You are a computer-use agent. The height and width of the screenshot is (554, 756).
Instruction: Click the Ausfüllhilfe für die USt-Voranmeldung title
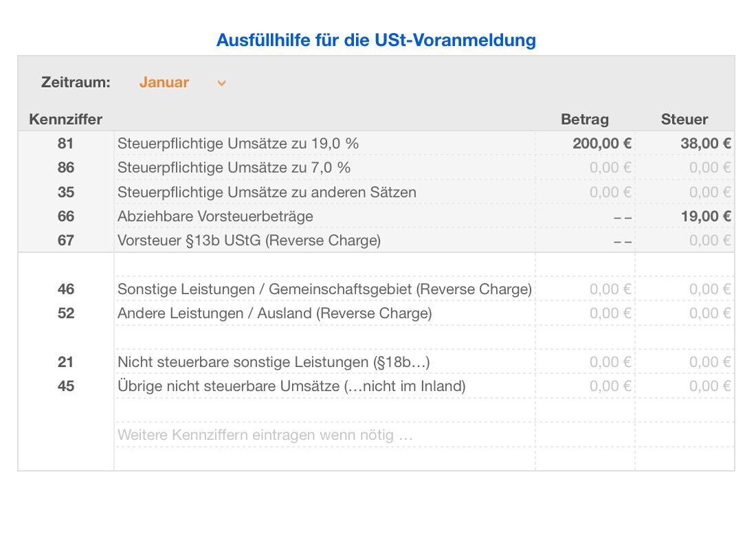point(377,40)
